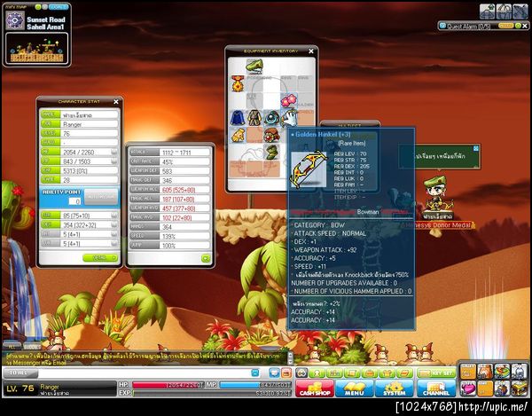The width and height of the screenshot is (532, 416).
Task: Click the EXP gauge bar
Action: (x=212, y=393)
